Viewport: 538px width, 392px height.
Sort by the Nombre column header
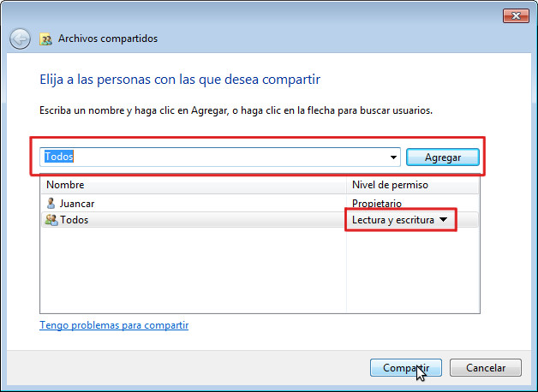coord(194,185)
